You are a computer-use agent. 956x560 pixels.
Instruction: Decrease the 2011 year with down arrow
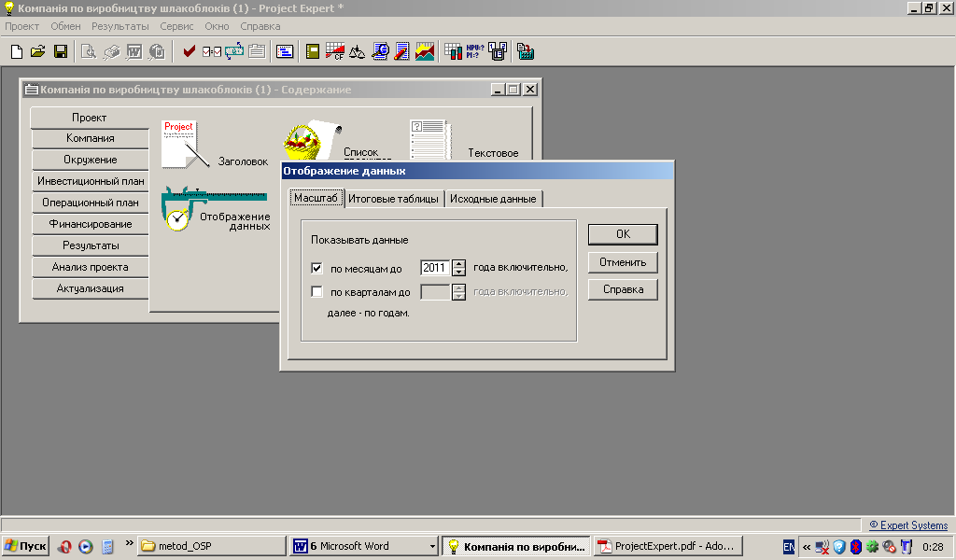(x=459, y=272)
